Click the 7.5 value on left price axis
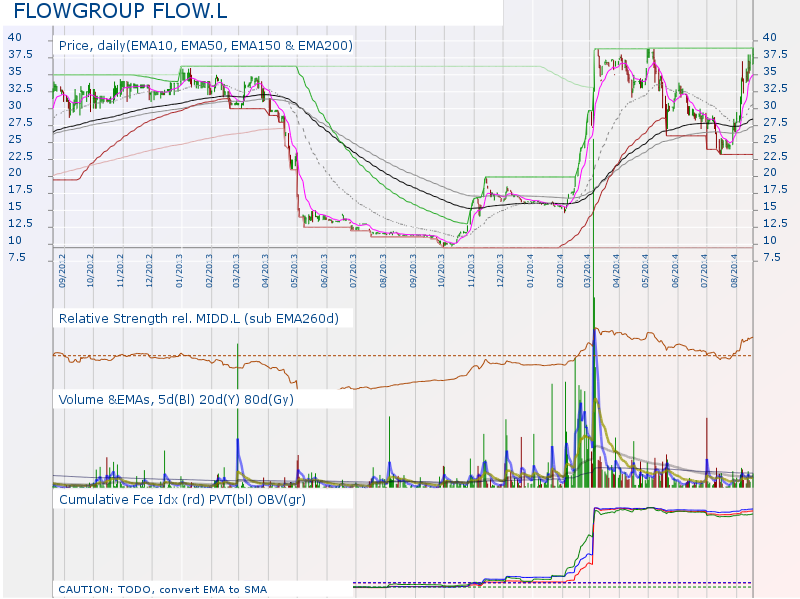The image size is (800, 599). point(17,257)
